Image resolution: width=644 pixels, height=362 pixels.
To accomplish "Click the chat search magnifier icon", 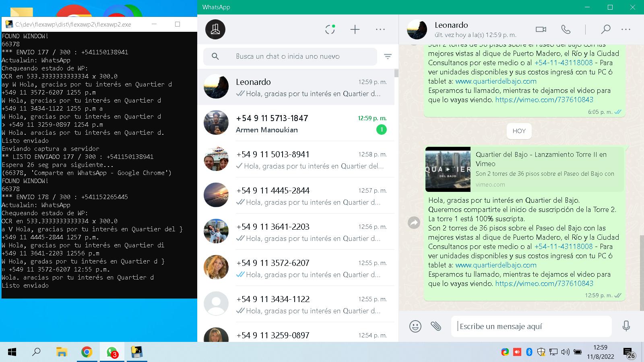I will coord(215,57).
